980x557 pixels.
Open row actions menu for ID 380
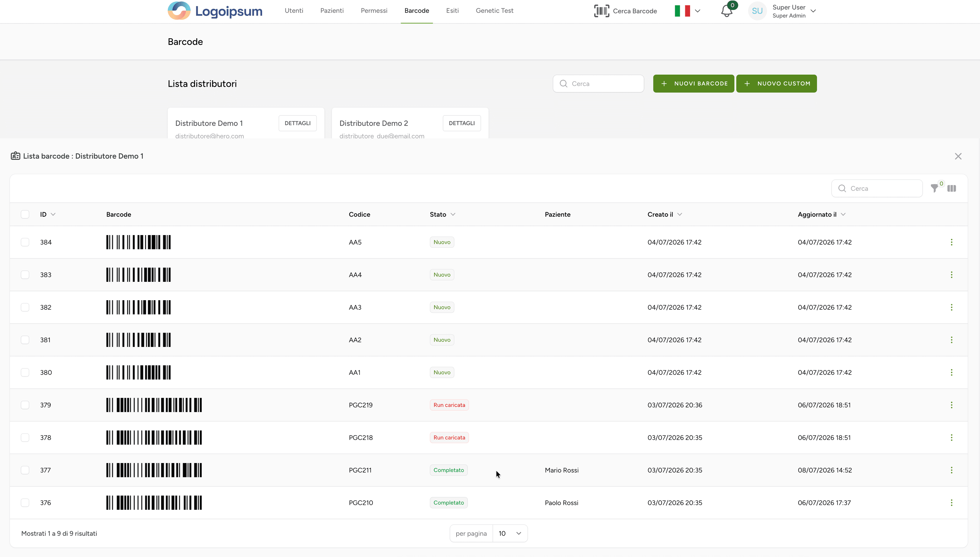pos(951,372)
